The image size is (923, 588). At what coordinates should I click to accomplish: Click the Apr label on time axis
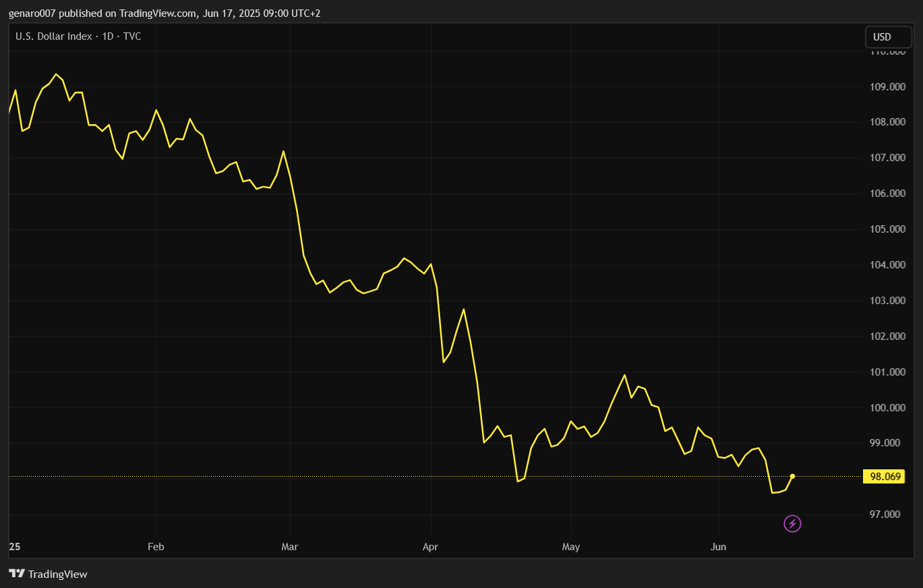tap(430, 547)
